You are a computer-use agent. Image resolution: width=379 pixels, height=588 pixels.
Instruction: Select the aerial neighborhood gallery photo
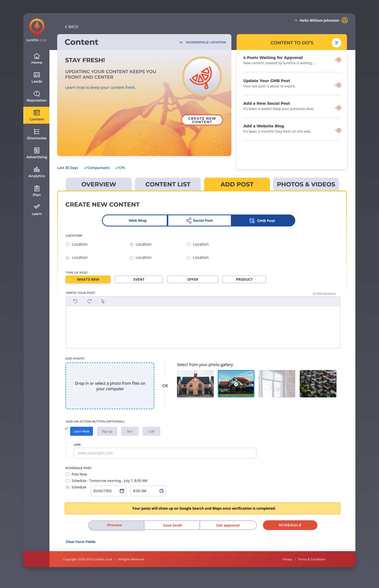tap(318, 383)
